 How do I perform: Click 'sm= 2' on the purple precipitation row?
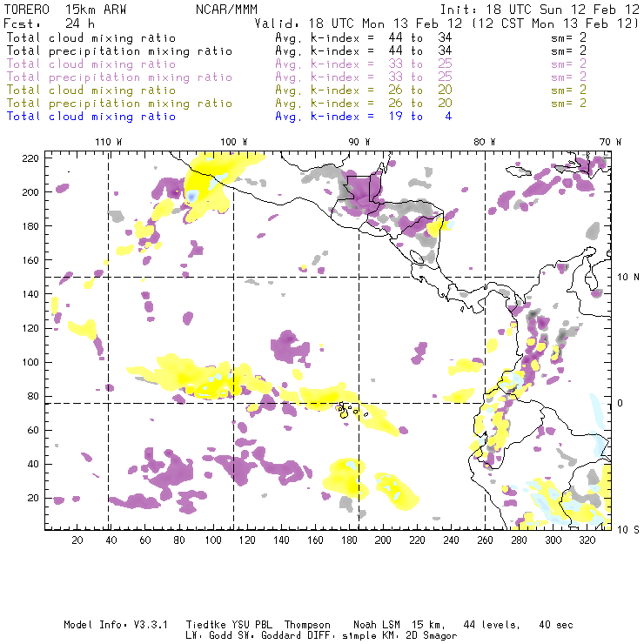point(568,77)
